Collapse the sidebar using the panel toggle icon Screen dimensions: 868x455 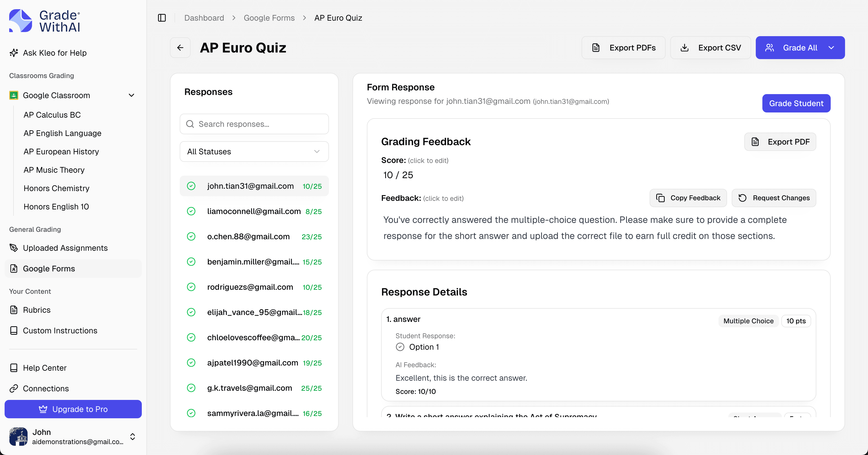coord(162,18)
